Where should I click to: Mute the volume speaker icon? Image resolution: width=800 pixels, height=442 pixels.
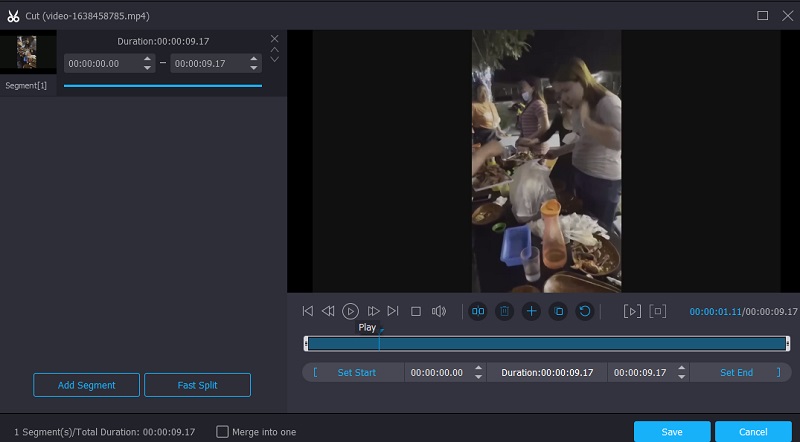[x=438, y=311]
